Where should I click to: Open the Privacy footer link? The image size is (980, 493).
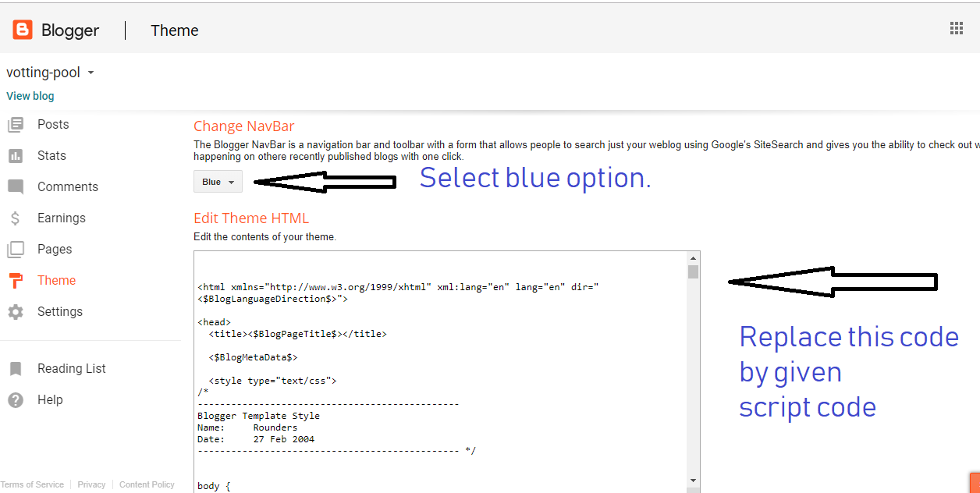coord(91,484)
